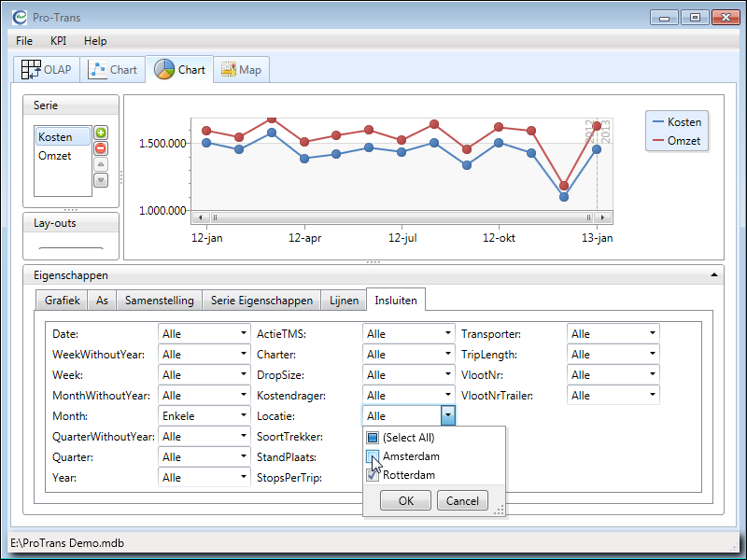
Task: Collapse the Eigenschappen panel
Action: tap(714, 275)
